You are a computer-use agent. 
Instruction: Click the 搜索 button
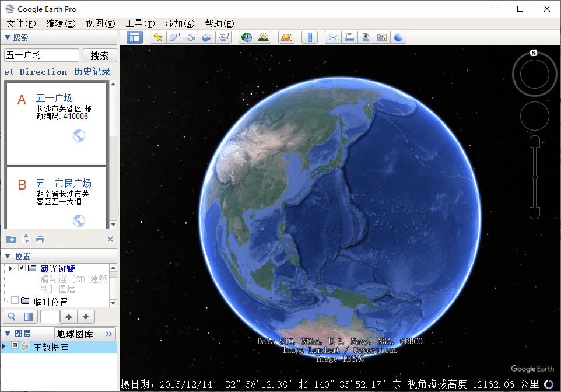(100, 55)
